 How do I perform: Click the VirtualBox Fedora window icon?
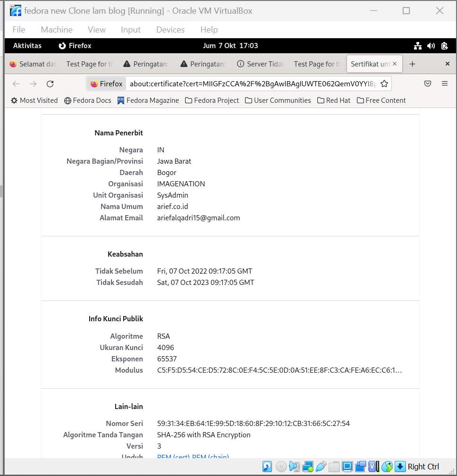pyautogui.click(x=15, y=11)
